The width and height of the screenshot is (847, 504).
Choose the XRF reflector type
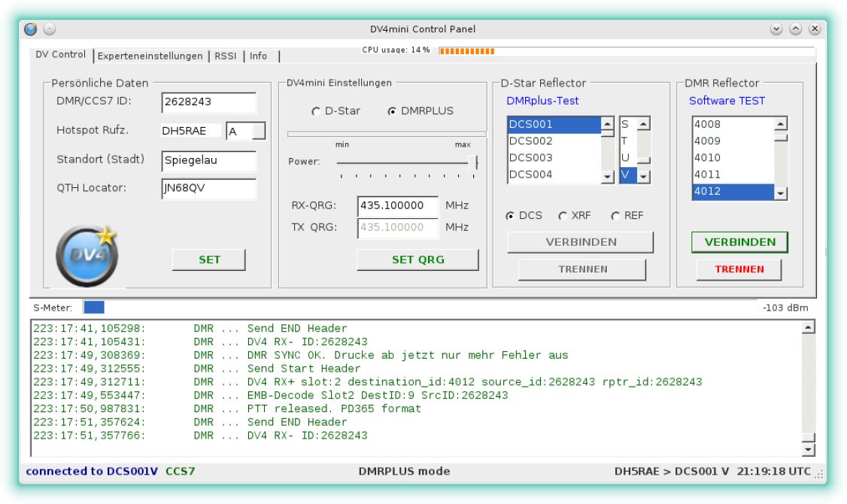563,216
